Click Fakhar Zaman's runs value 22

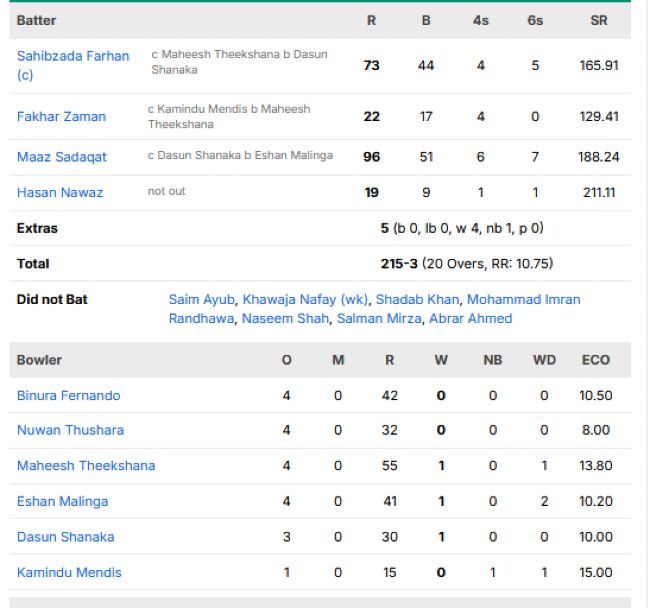(x=371, y=116)
